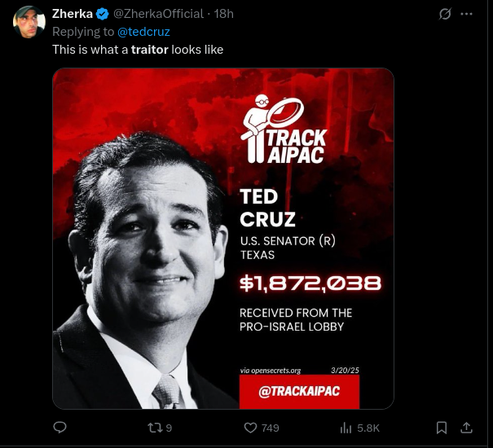Click the share upload icon

coord(467,428)
